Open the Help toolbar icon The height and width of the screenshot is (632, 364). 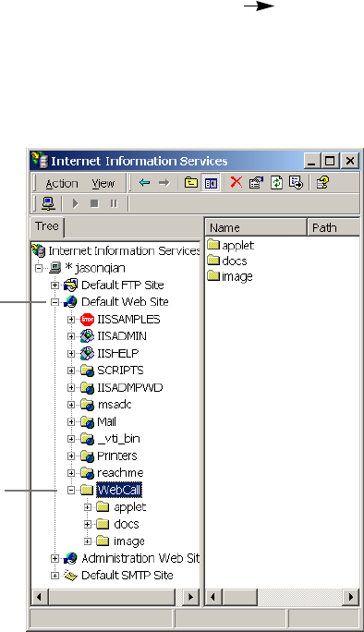(x=322, y=183)
